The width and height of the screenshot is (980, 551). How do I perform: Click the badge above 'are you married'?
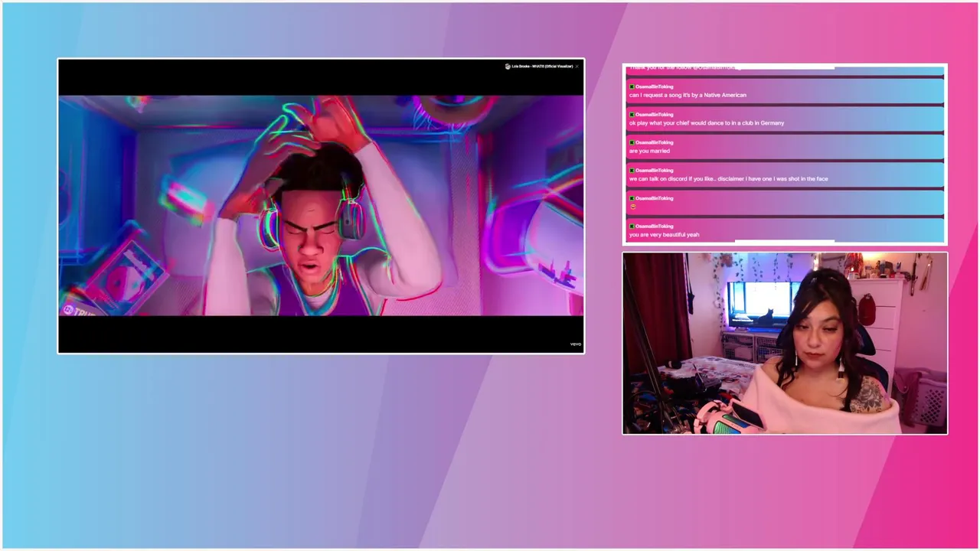632,142
